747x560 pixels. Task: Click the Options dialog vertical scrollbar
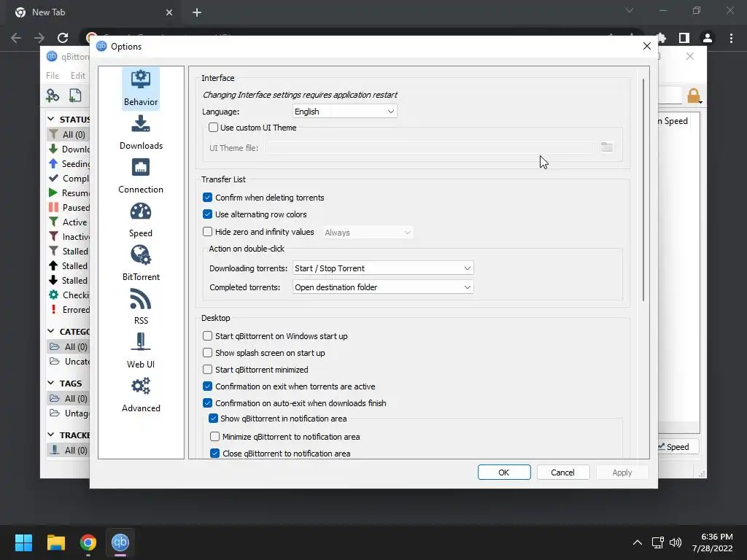click(x=643, y=190)
